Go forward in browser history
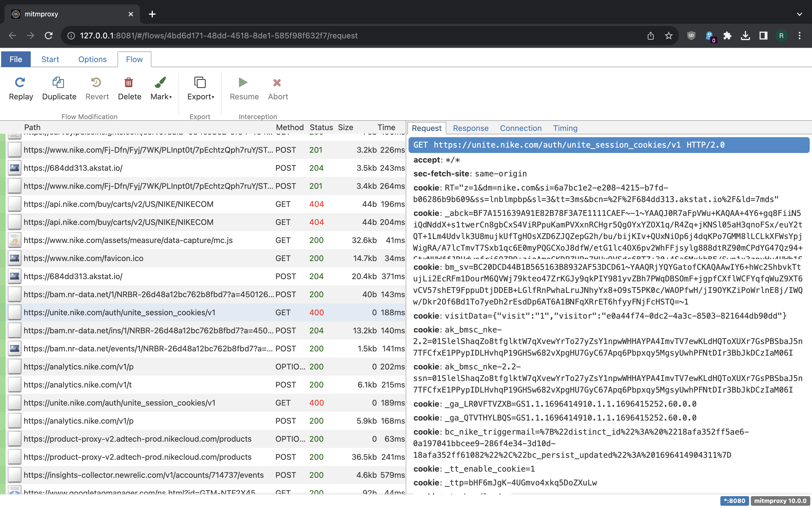This screenshot has height=508, width=812. click(x=30, y=36)
